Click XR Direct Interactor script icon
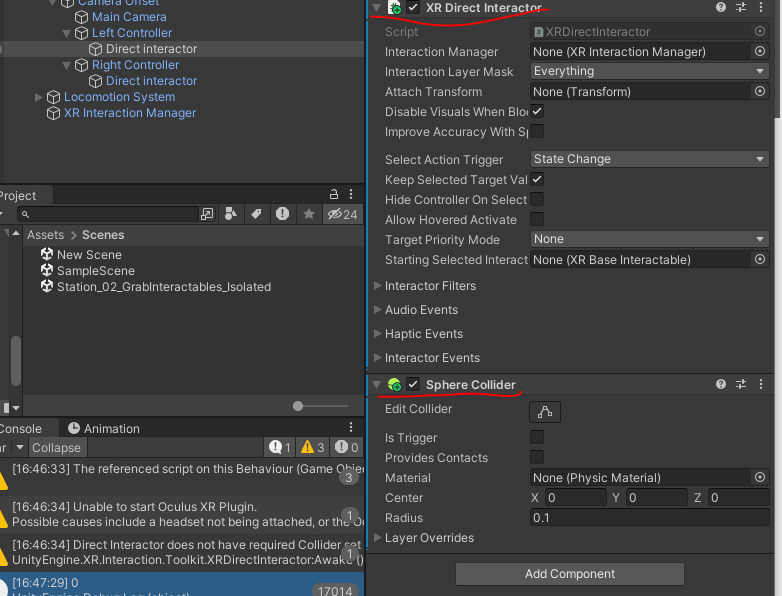The height and width of the screenshot is (596, 782). 394,7
